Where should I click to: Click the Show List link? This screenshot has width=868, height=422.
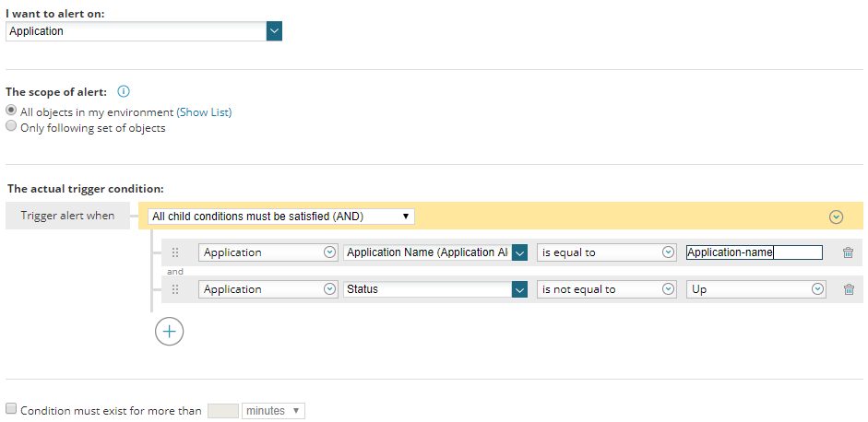tap(204, 112)
